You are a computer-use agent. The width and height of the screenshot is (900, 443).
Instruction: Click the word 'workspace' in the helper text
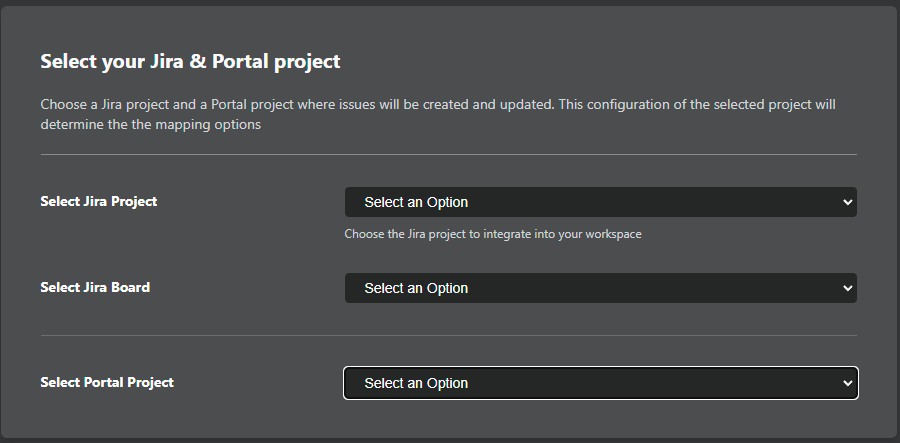pos(612,234)
